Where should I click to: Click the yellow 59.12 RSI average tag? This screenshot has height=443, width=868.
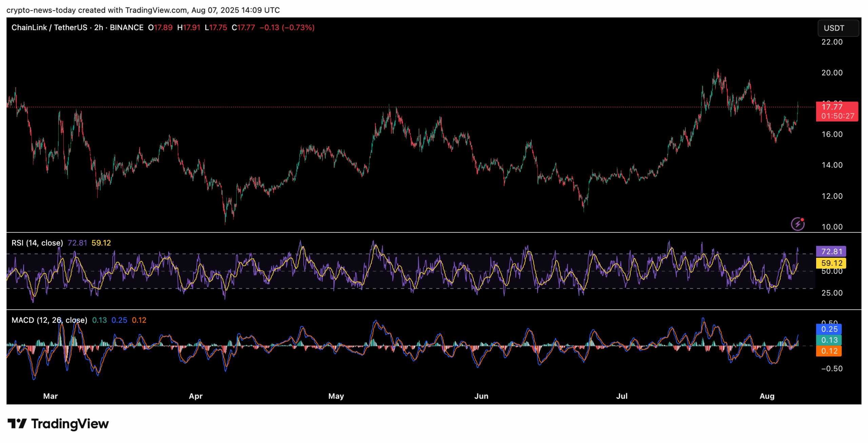tap(831, 263)
